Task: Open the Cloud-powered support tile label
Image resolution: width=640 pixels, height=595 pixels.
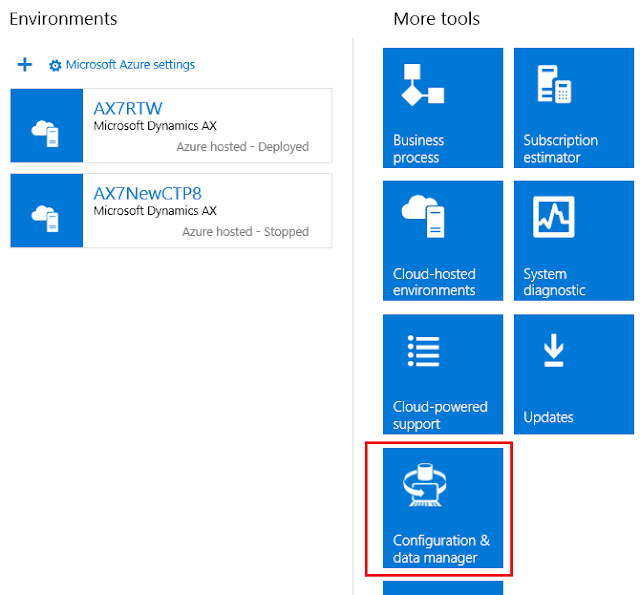Action: point(440,415)
